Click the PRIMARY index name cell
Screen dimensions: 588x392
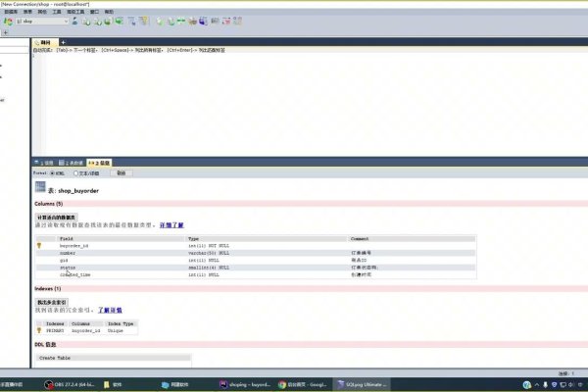click(x=55, y=331)
